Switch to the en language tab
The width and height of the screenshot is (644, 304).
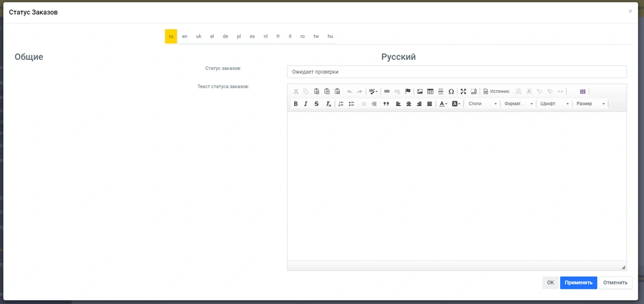[184, 36]
